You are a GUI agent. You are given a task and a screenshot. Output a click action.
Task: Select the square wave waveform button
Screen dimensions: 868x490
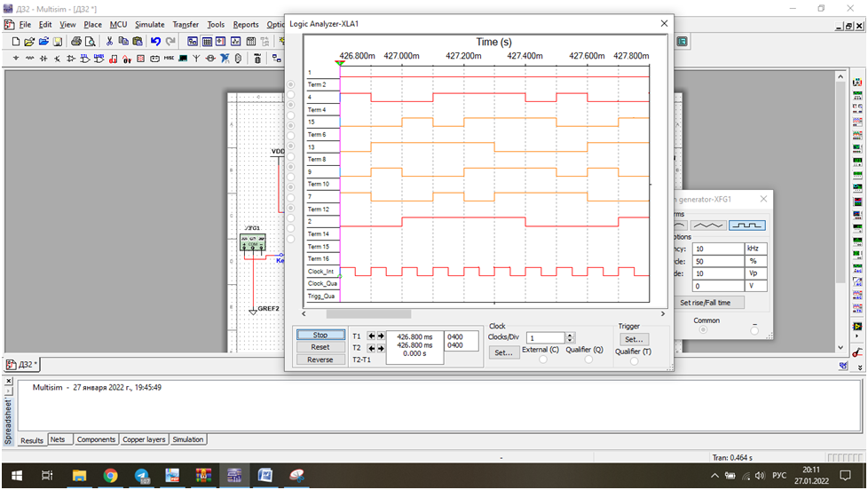tap(747, 225)
